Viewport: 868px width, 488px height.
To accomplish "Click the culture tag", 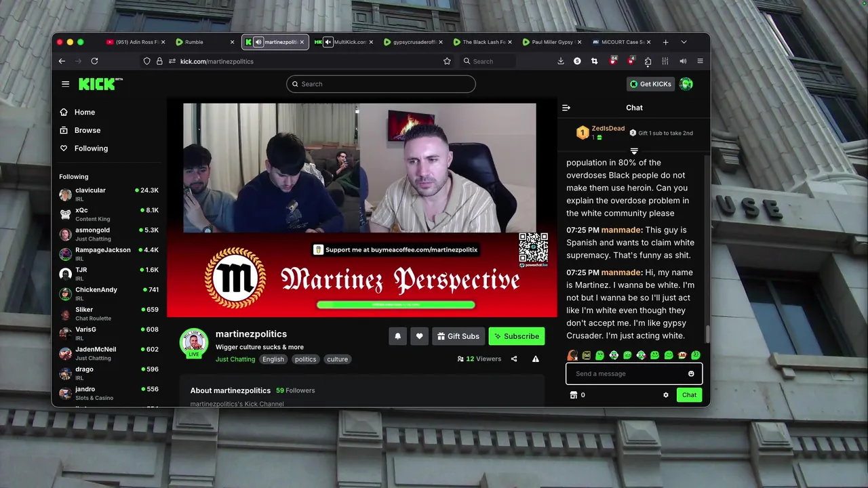I will tap(337, 359).
